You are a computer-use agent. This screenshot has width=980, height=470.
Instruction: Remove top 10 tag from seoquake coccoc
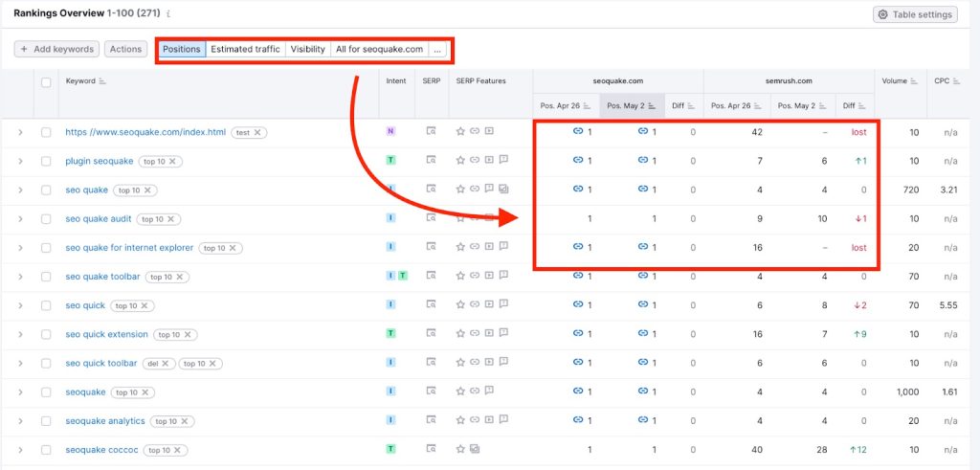(177, 450)
